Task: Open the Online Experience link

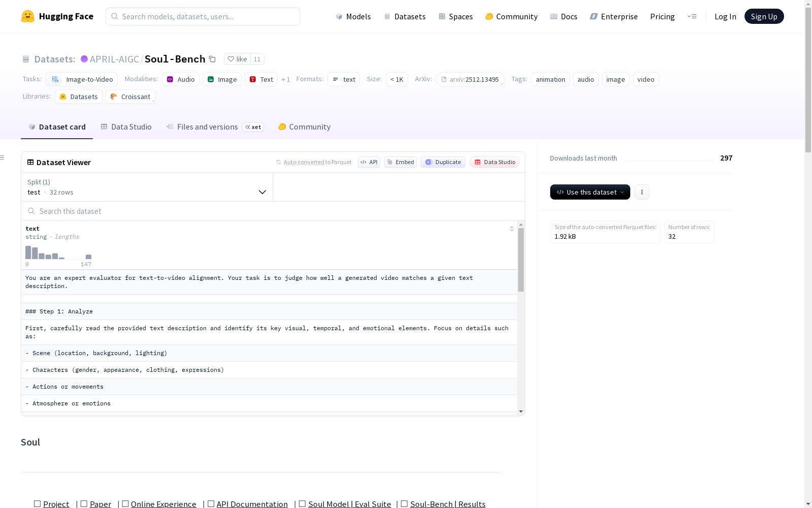Action: pyautogui.click(x=163, y=504)
